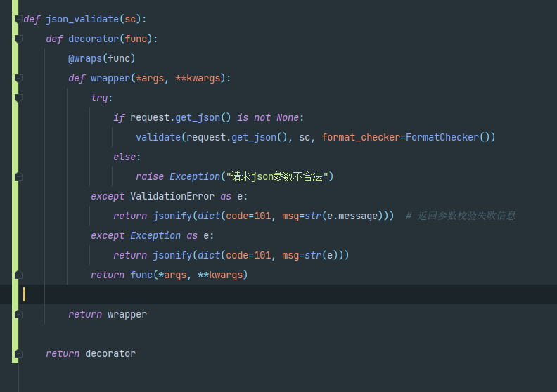Click the decorator name in def decorator line

point(94,39)
